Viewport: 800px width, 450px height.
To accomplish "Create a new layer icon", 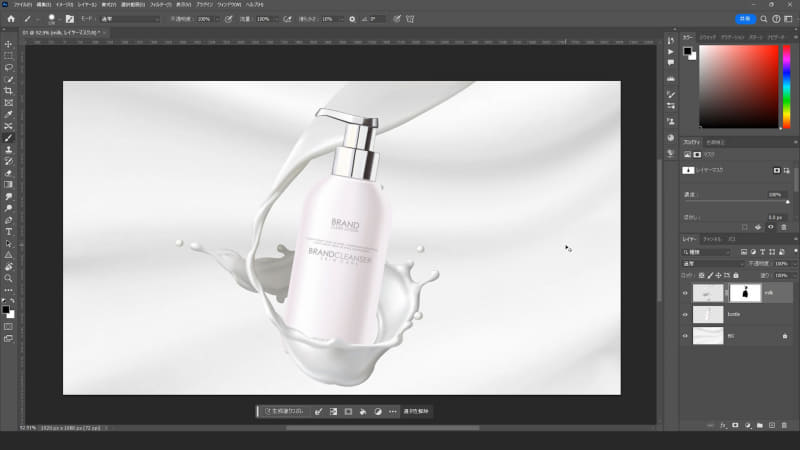I will 772,425.
